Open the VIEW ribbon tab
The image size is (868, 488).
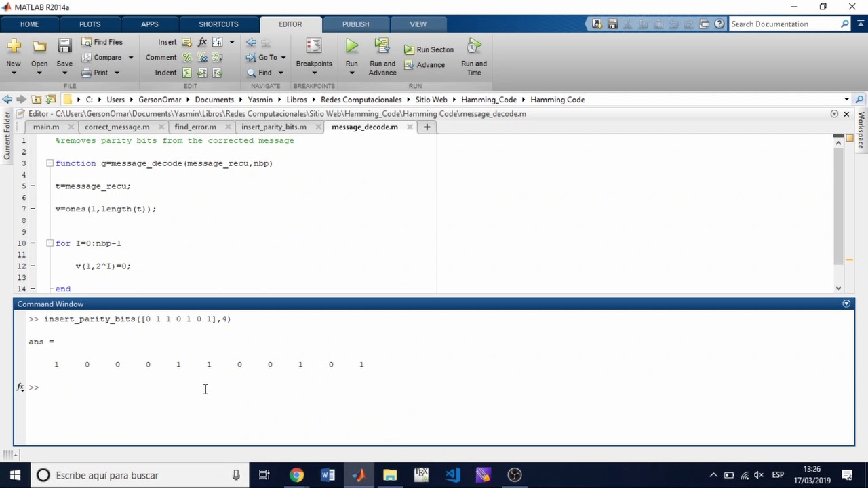(x=418, y=24)
